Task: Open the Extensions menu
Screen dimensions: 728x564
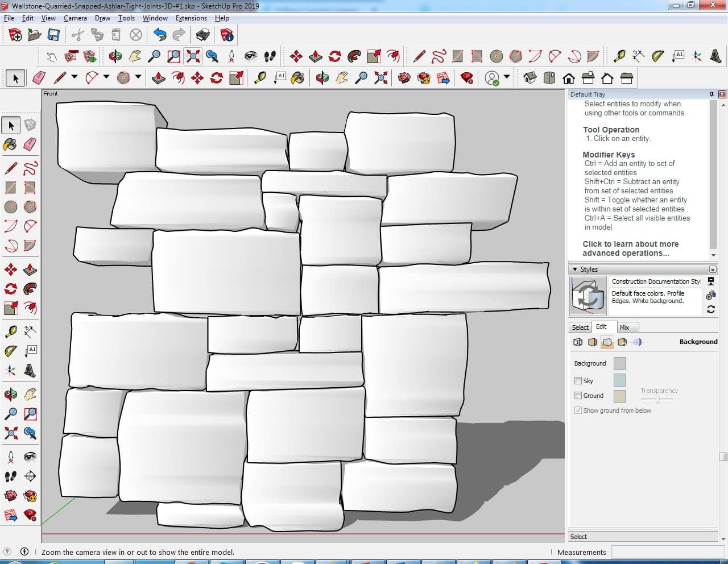Action: click(191, 18)
